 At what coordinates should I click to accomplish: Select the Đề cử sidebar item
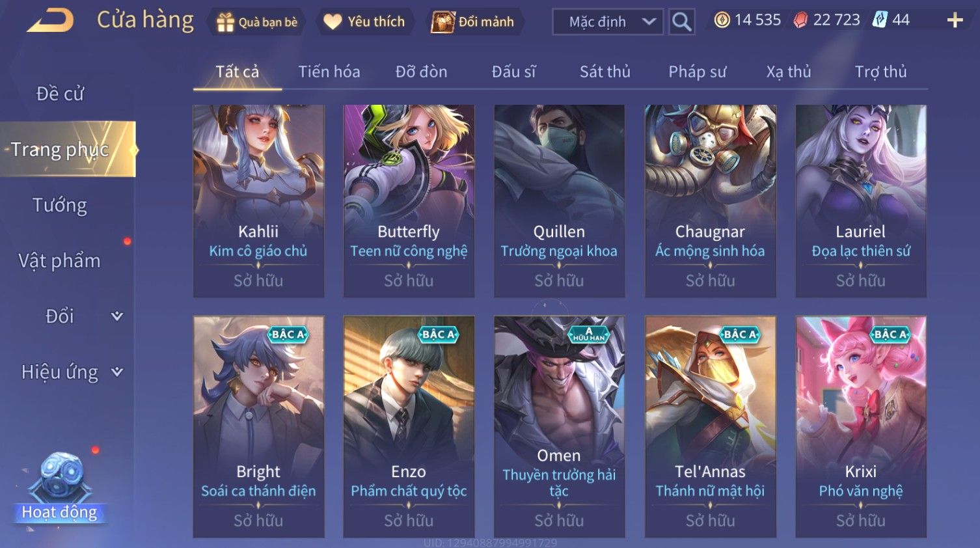tap(60, 94)
